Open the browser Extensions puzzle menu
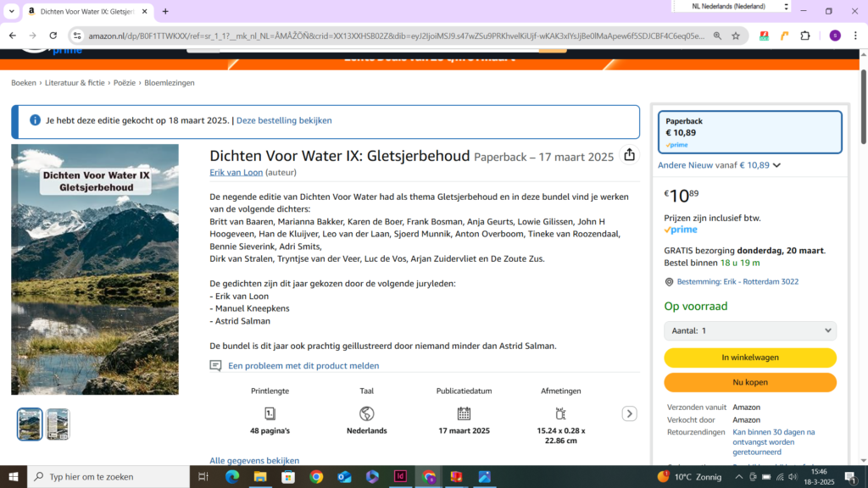 805,36
